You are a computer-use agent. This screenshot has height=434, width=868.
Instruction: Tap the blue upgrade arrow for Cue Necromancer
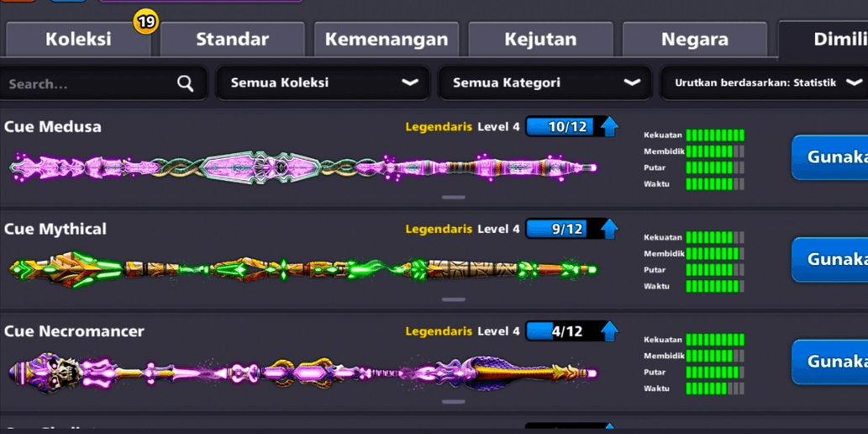click(609, 331)
